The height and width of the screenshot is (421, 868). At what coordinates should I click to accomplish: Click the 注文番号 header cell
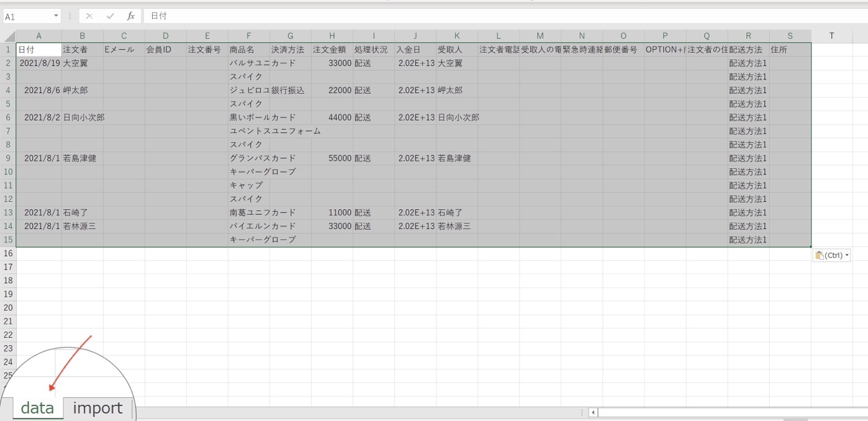coord(207,50)
